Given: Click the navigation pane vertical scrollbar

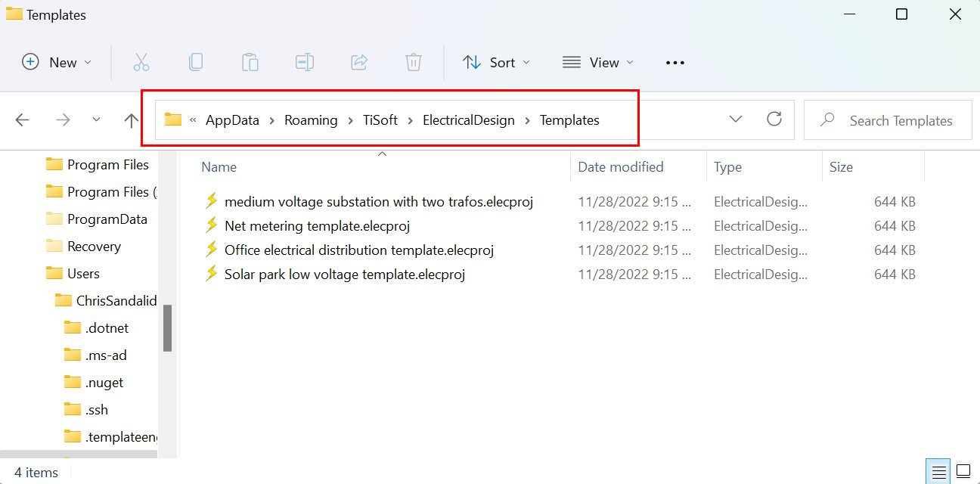Looking at the screenshot, I should tap(167, 328).
